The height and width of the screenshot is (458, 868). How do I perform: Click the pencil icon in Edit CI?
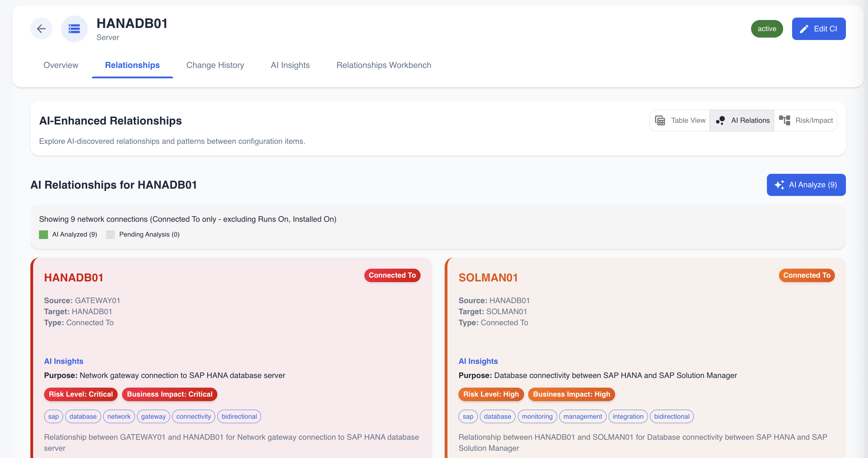(804, 29)
